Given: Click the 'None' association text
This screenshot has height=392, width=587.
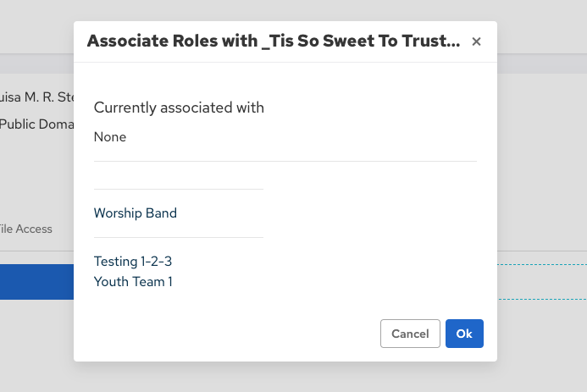Looking at the screenshot, I should point(110,136).
